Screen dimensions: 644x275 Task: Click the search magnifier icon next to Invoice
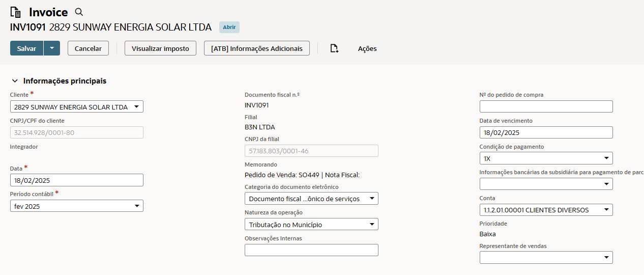pos(79,12)
